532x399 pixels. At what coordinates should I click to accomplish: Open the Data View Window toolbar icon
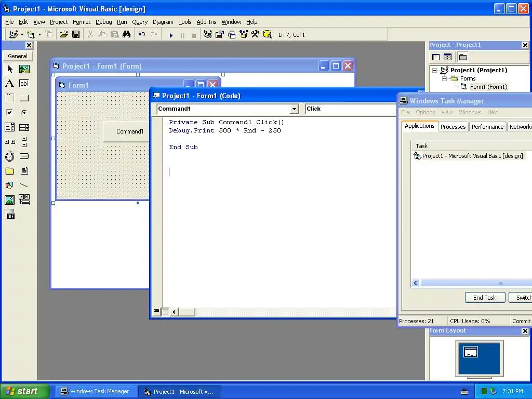268,35
